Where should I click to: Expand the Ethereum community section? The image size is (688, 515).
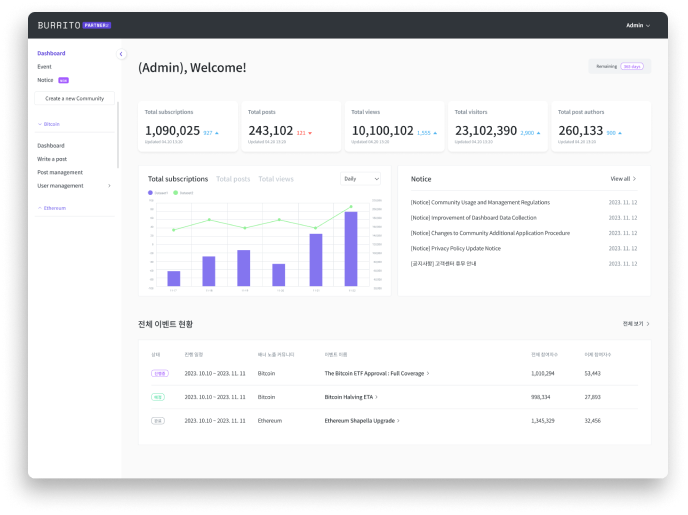(x=52, y=208)
